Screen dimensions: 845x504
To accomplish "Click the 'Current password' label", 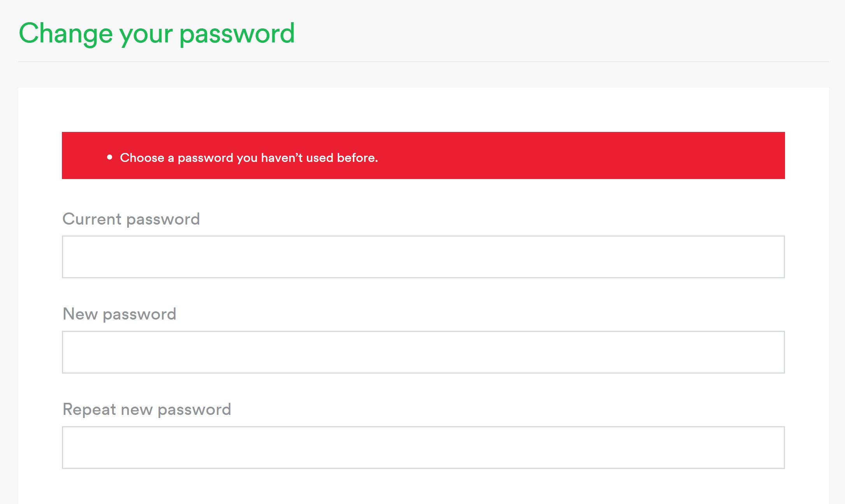I will click(x=131, y=219).
